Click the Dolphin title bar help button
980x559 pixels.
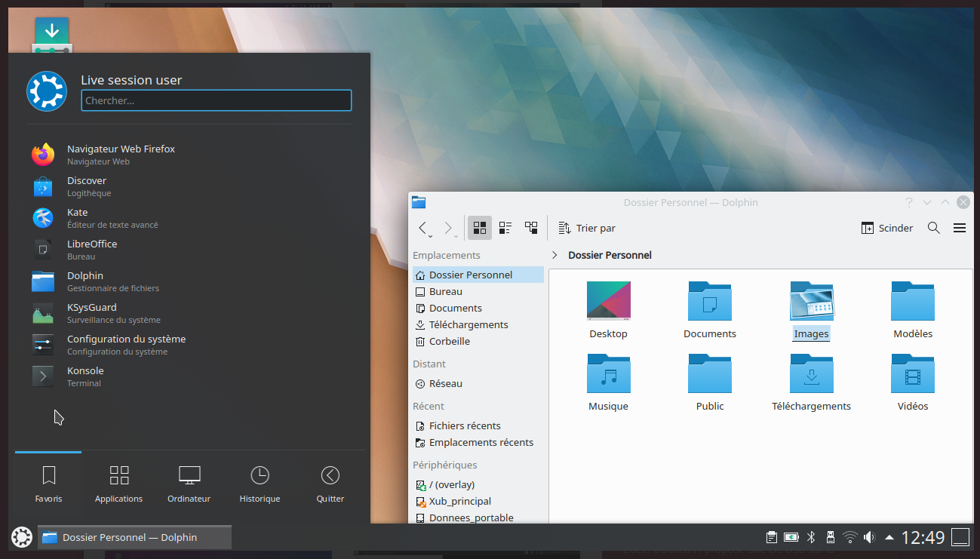(x=909, y=202)
